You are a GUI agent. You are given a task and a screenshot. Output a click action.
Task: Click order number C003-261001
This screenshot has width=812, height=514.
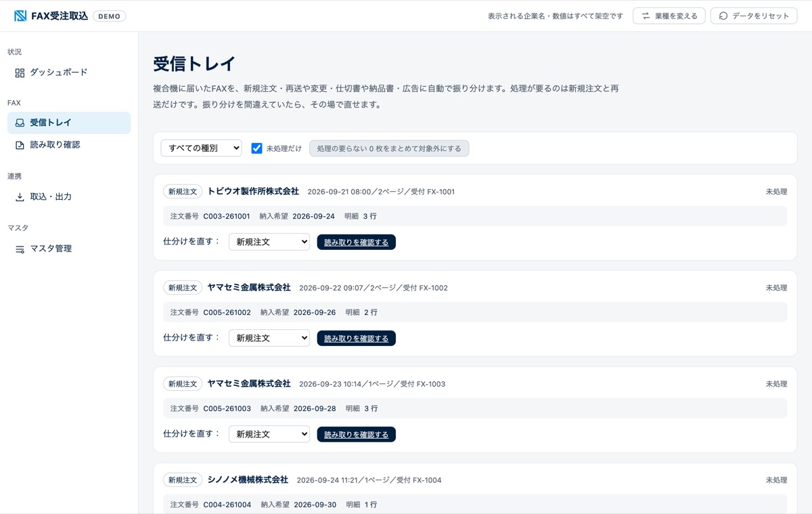point(227,217)
